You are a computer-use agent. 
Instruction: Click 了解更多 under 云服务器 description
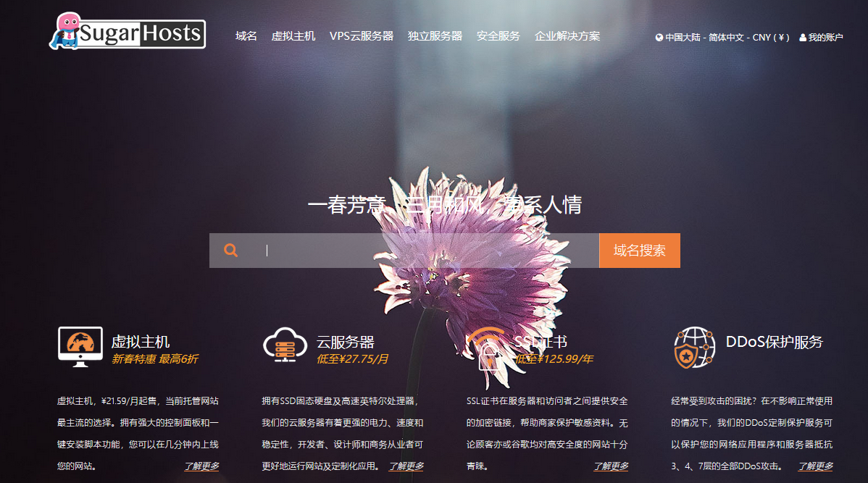point(406,466)
